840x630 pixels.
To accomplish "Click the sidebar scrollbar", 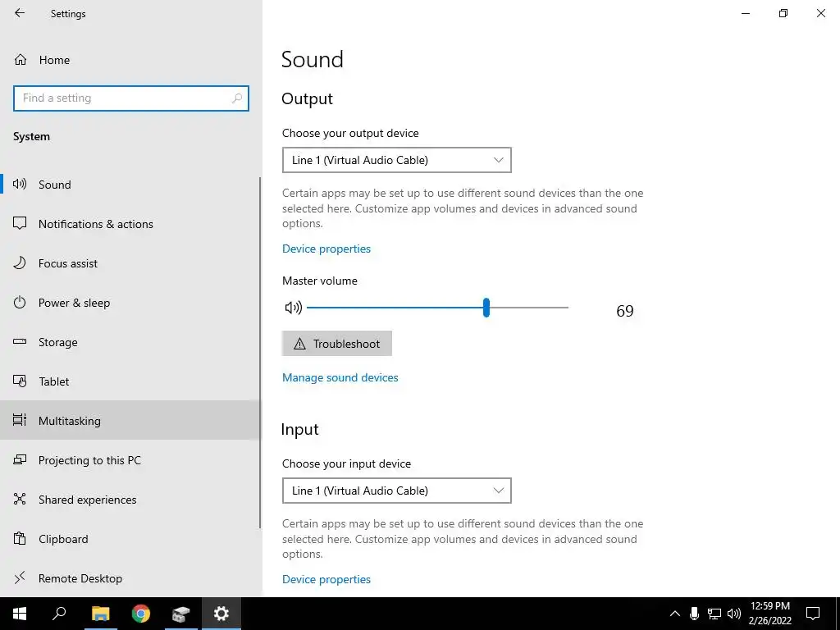I will 260,353.
